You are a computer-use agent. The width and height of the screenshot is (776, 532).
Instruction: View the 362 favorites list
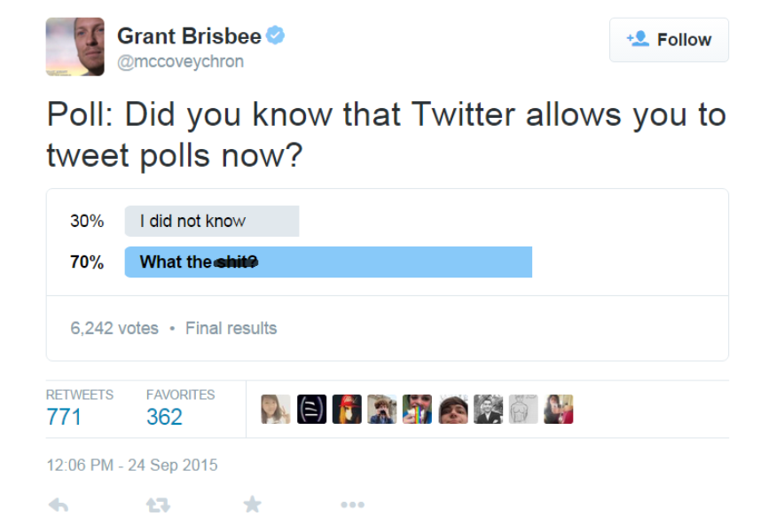164,417
